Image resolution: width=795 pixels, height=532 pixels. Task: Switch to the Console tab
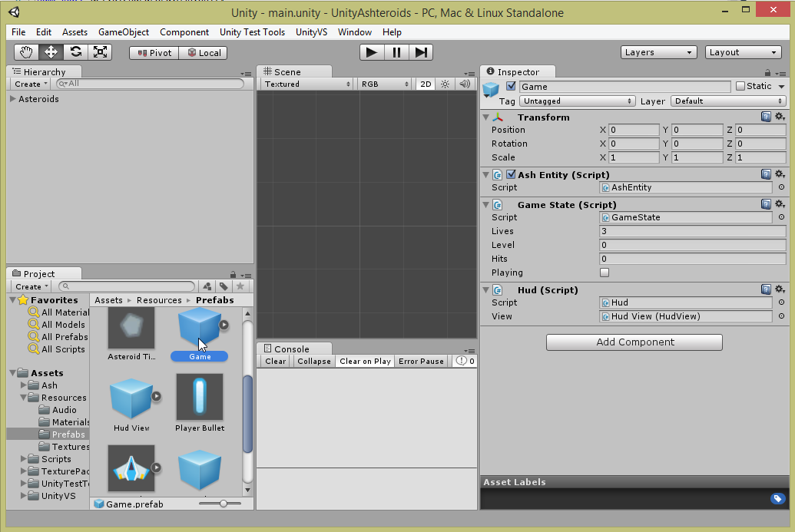292,349
